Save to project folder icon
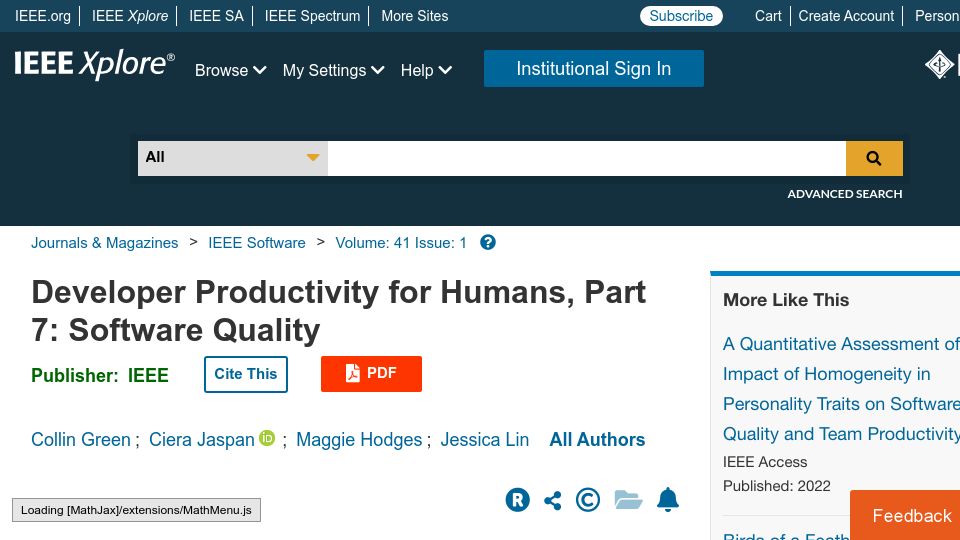Image resolution: width=960 pixels, height=540 pixels. [x=628, y=500]
